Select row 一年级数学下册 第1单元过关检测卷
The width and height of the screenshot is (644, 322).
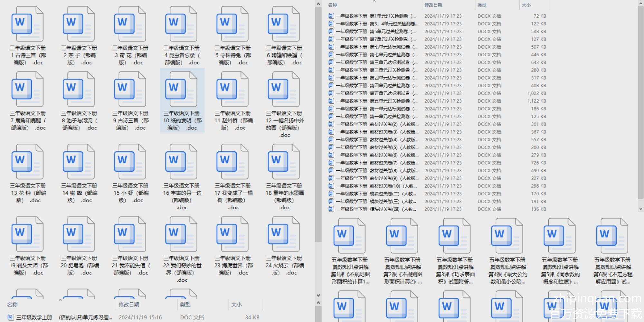coord(437,16)
